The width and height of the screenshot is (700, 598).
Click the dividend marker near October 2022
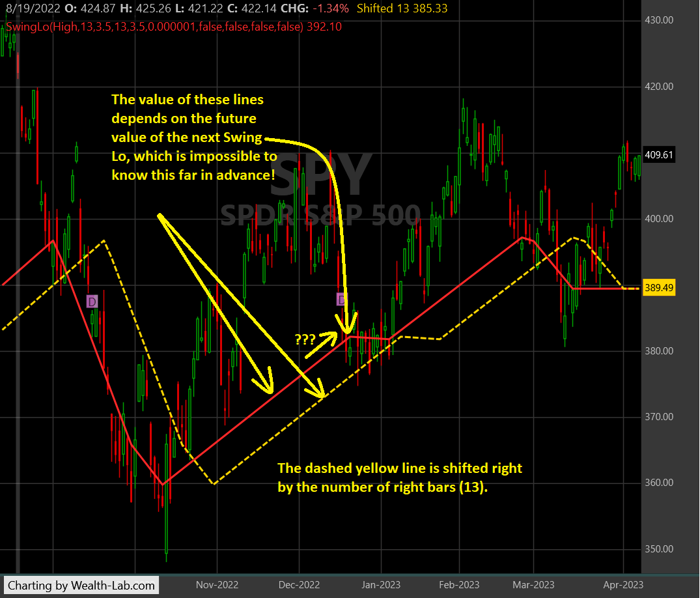[92, 302]
